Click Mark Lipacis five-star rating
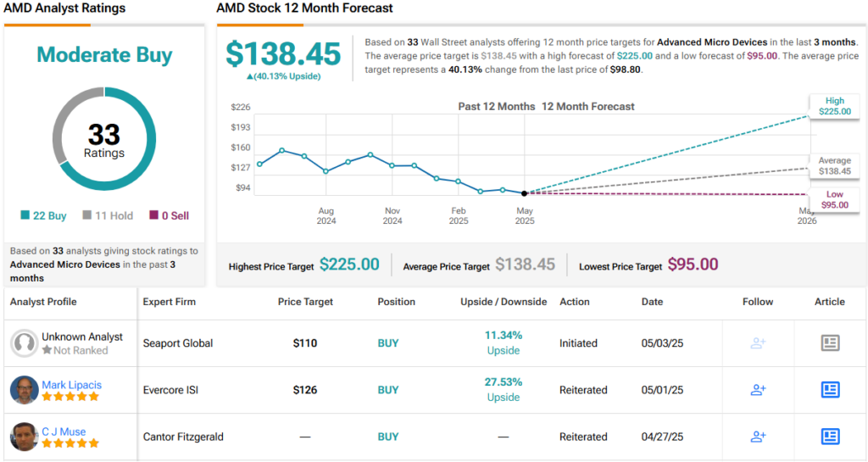This screenshot has height=462, width=868. click(x=70, y=397)
